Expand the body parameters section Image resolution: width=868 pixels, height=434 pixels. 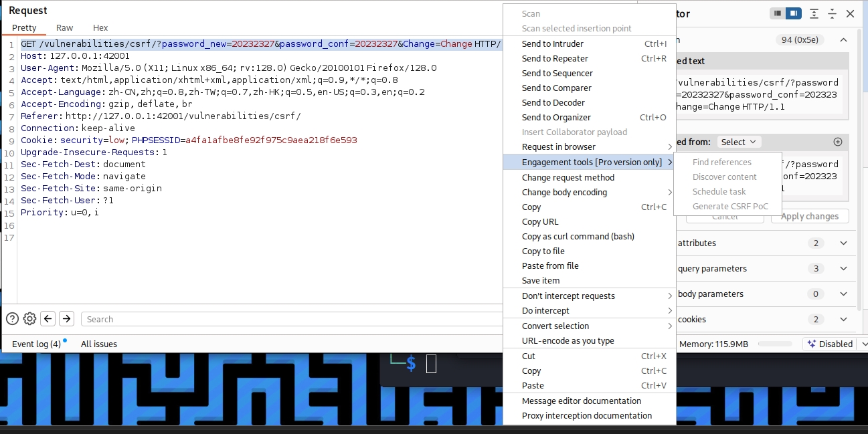pos(843,294)
